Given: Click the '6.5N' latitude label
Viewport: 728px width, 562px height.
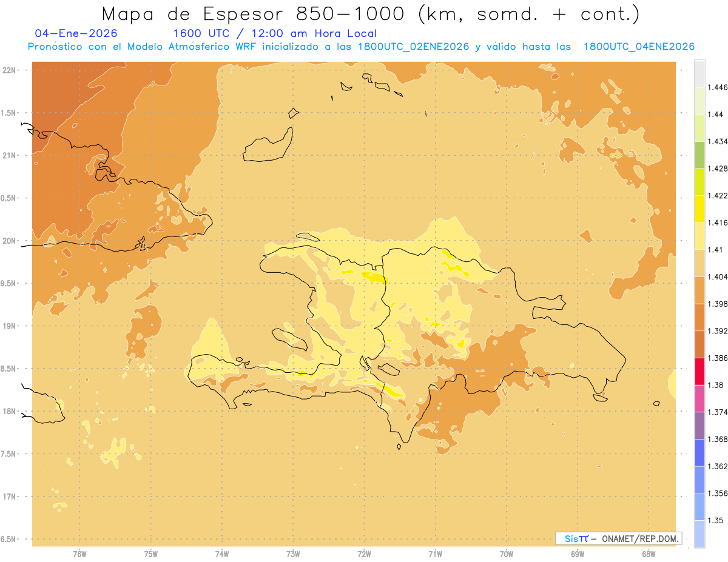Looking at the screenshot, I should (9, 539).
